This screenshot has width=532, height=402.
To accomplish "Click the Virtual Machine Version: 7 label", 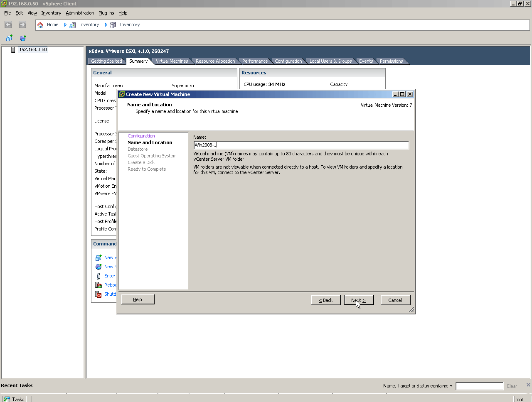I will pos(387,105).
